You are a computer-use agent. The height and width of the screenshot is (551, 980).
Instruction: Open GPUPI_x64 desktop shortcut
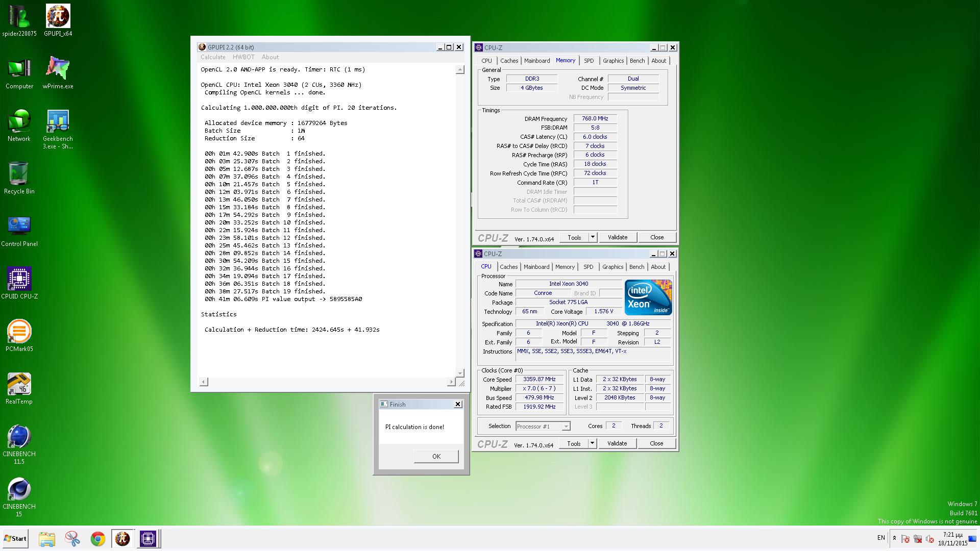[x=58, y=21]
